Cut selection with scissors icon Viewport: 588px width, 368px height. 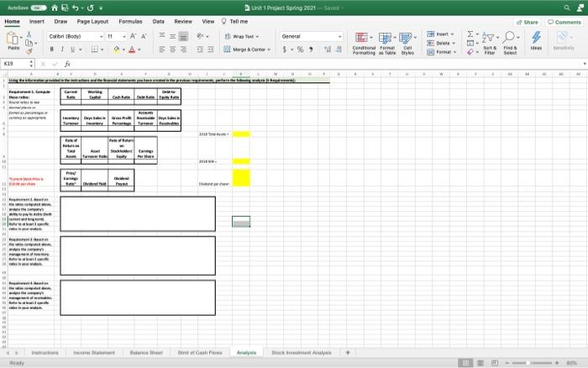29,34
